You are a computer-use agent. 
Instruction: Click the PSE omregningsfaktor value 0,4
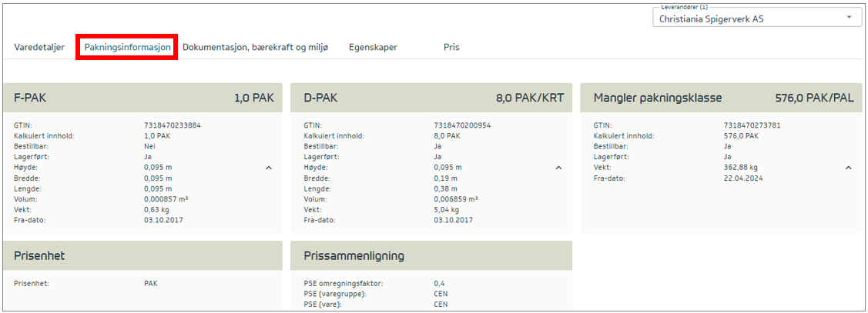(439, 284)
